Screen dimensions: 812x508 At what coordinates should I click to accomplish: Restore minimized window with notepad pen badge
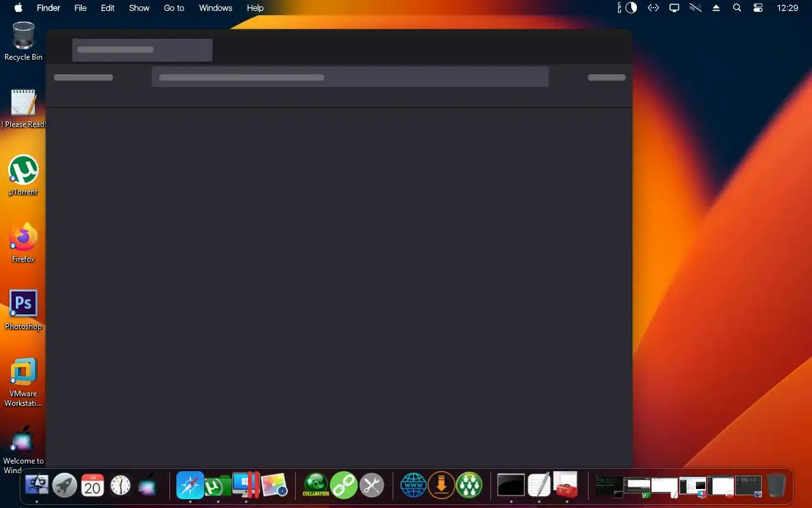665,487
